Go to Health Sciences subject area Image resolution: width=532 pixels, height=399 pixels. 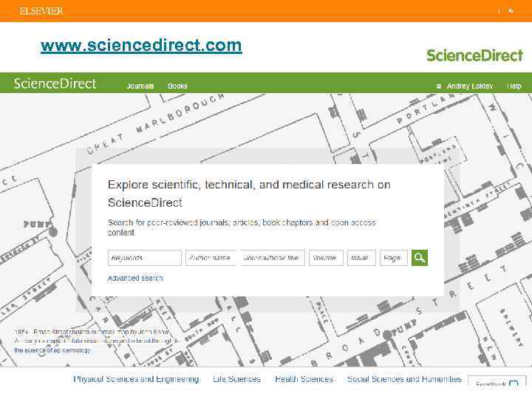pyautogui.click(x=304, y=379)
